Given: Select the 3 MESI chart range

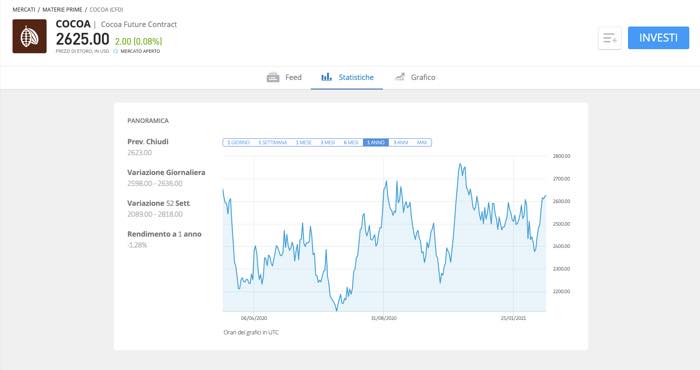Looking at the screenshot, I should [328, 142].
